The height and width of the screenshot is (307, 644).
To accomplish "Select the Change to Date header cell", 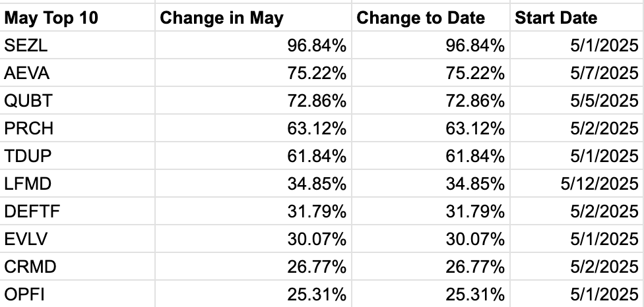I will coord(431,17).
